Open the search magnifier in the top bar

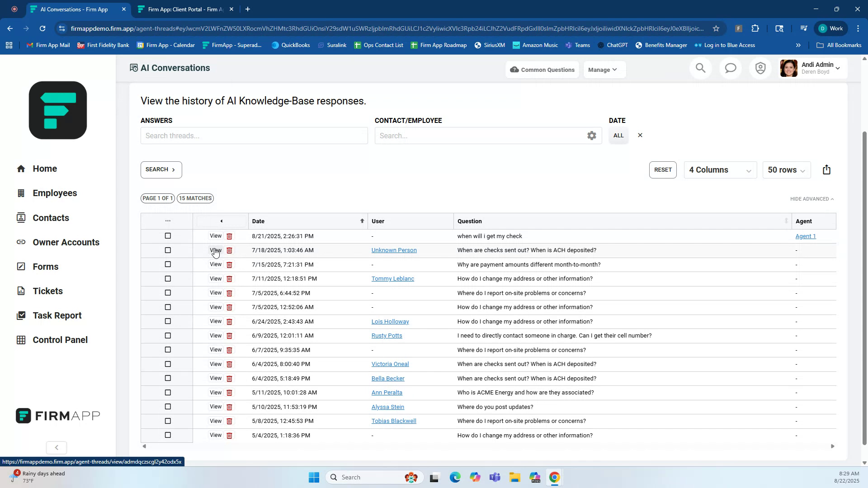tap(700, 68)
